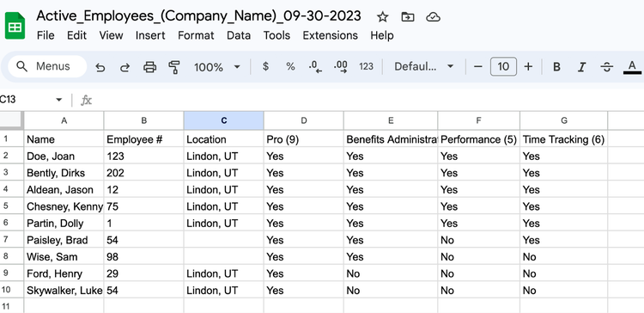Increase font size with plus button
This screenshot has width=644, height=313.
coord(529,66)
